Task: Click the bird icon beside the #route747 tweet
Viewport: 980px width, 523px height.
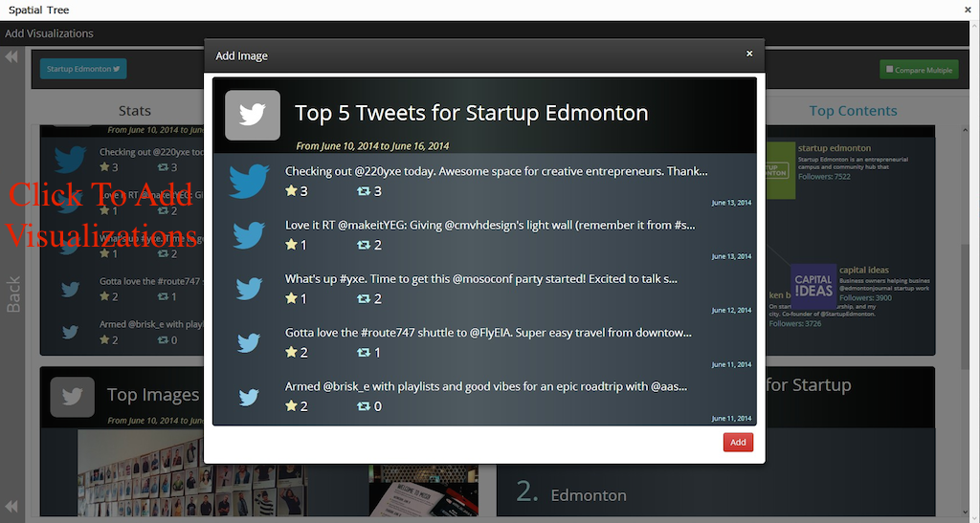Action: click(249, 342)
